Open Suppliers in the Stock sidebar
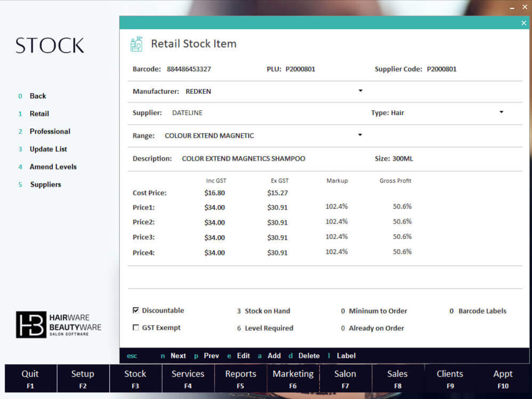532x399 pixels. 45,185
